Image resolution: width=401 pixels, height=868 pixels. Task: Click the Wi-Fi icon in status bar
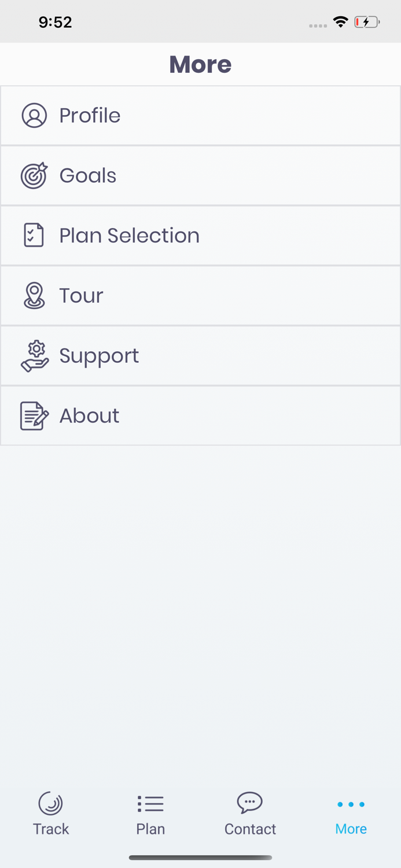[x=341, y=21]
